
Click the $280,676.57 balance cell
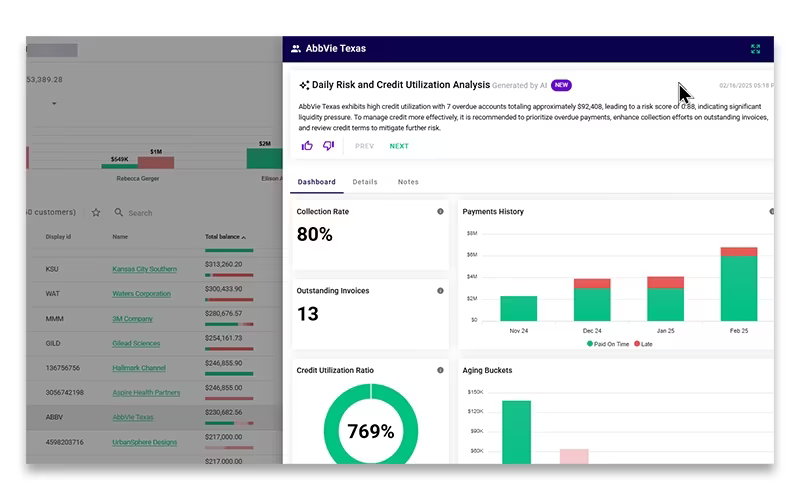(x=223, y=313)
